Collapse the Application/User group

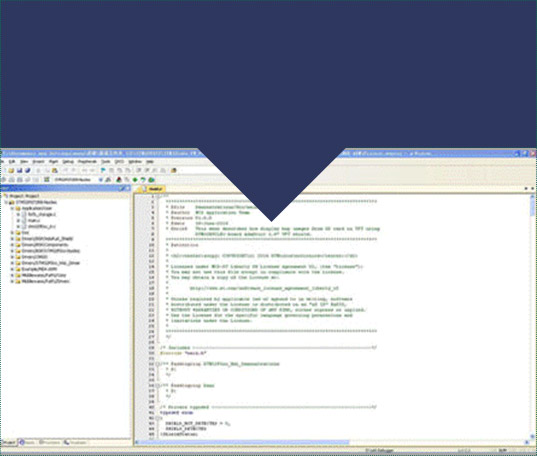point(12,208)
